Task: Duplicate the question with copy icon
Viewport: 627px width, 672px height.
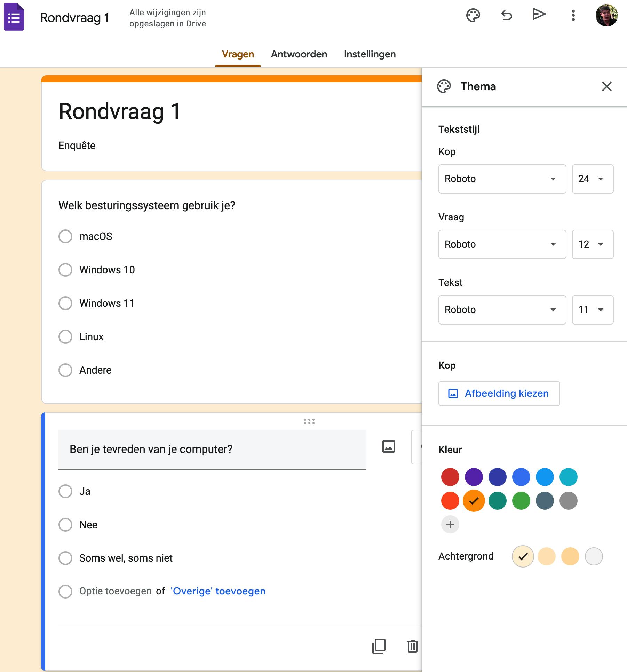Action: (379, 646)
